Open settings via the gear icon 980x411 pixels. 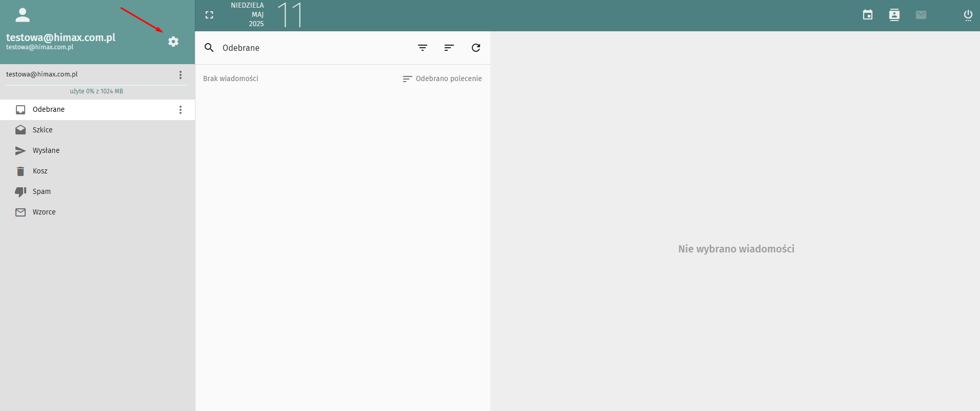[173, 42]
